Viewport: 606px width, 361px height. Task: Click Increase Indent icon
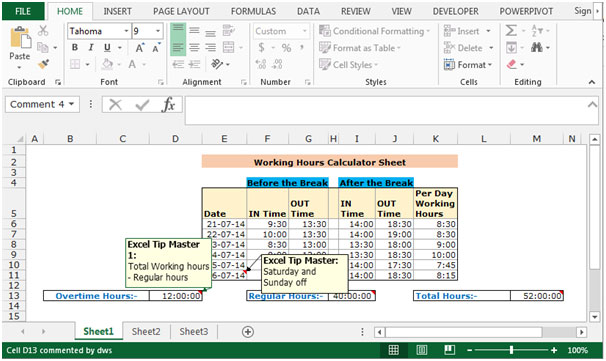[194, 64]
